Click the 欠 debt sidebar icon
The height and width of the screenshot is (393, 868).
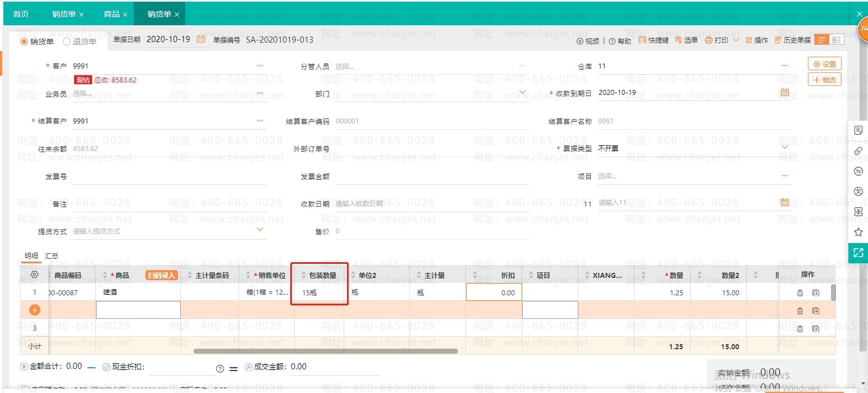pos(858,191)
